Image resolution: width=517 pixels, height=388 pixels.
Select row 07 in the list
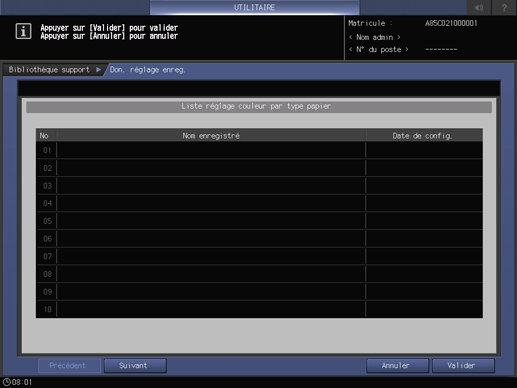point(259,256)
